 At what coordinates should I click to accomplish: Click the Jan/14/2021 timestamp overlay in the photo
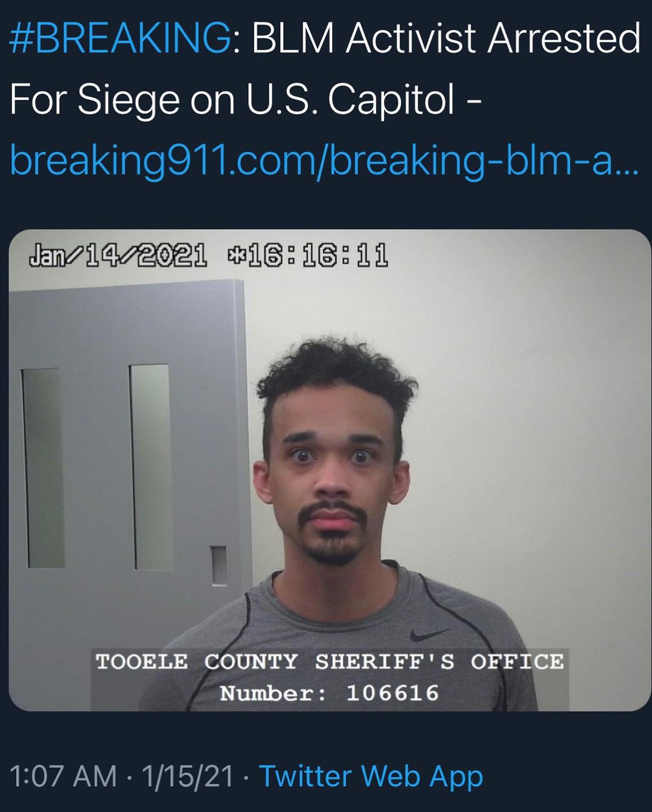(118, 255)
